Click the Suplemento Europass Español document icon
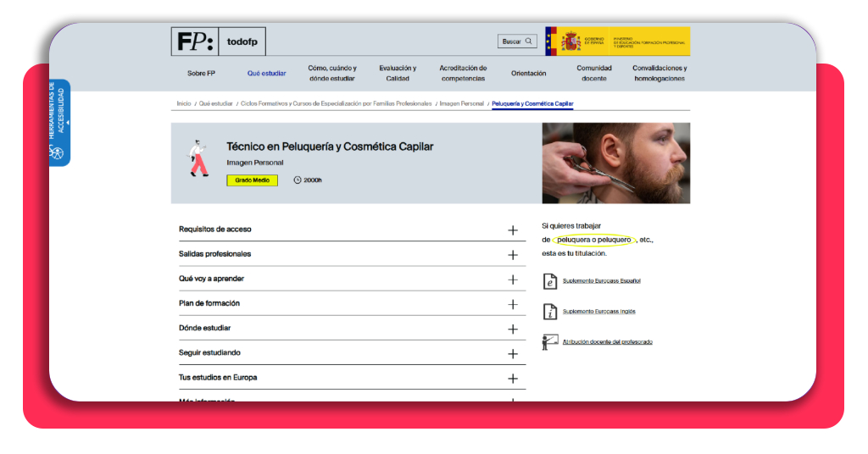868x454 pixels. click(x=549, y=281)
